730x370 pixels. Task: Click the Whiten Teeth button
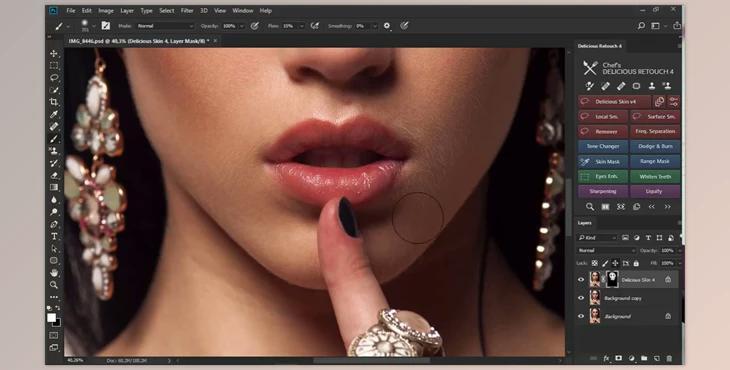(x=655, y=176)
